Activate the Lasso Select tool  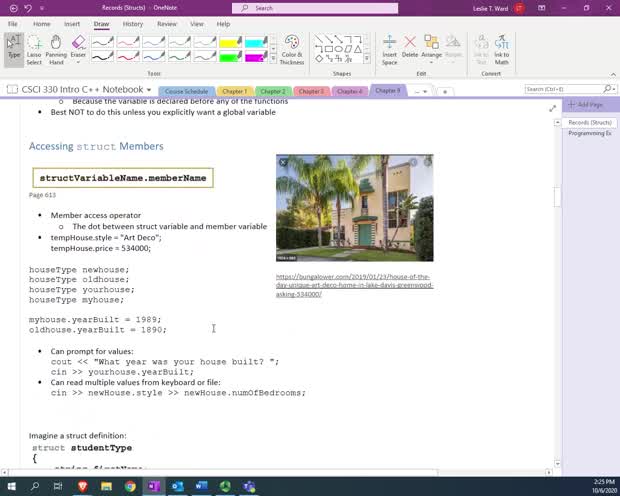coord(34,48)
